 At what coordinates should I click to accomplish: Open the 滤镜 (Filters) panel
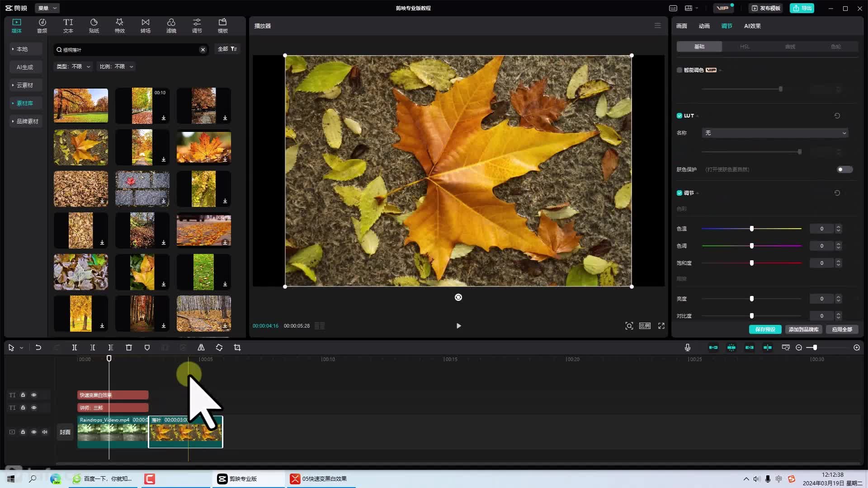click(x=171, y=26)
